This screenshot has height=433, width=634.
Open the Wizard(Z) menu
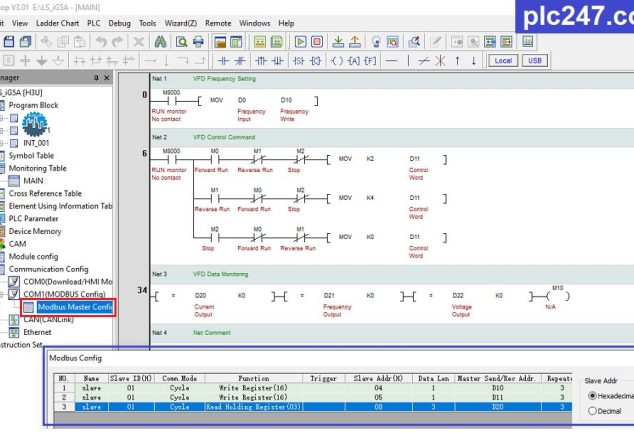point(180,23)
